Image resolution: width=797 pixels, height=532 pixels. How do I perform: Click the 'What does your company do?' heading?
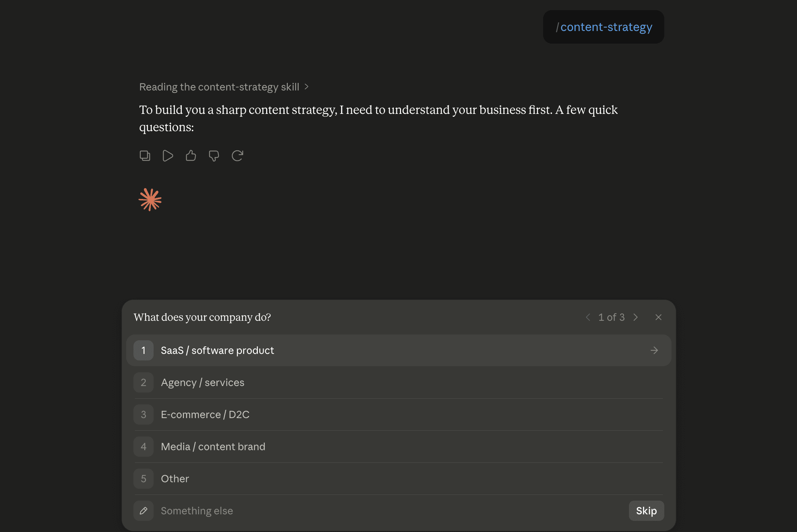click(202, 317)
